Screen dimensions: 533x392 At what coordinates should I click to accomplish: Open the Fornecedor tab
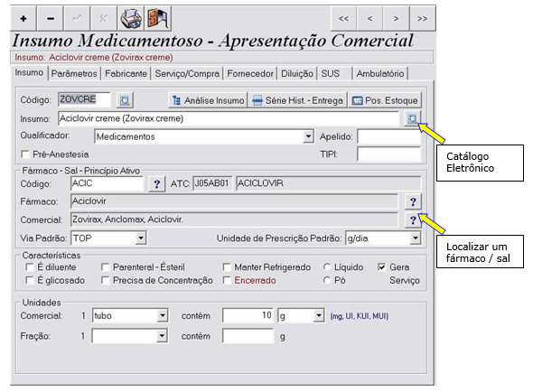coord(250,73)
